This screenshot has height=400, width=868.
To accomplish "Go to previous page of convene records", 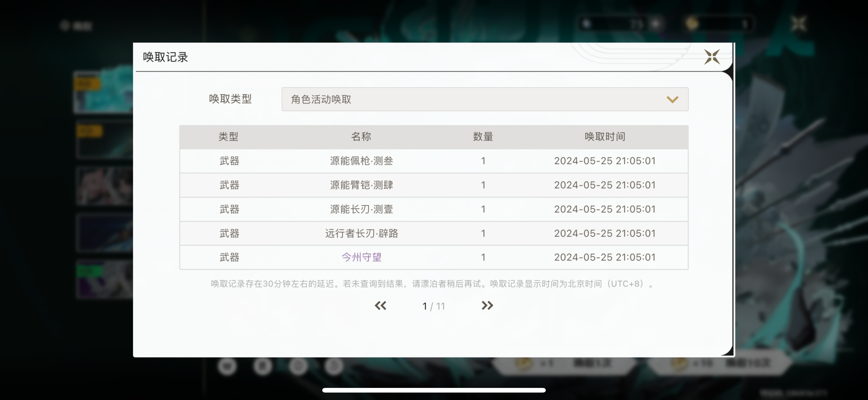I will click(x=380, y=305).
